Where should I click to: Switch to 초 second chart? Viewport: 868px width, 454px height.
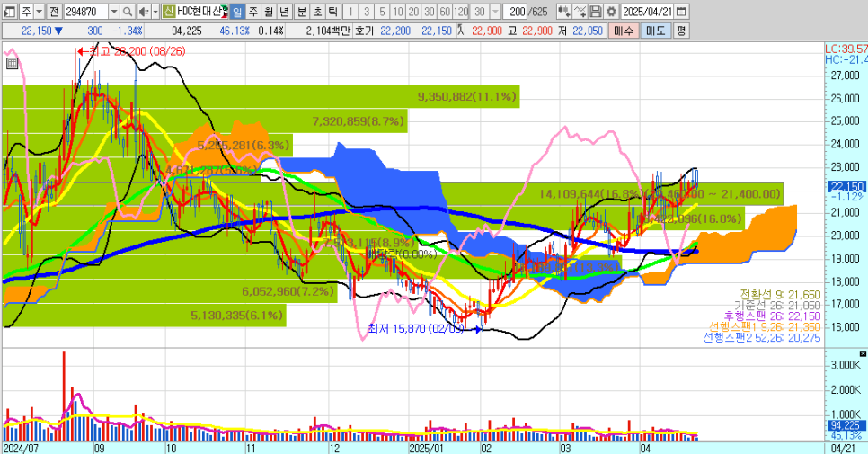click(317, 11)
